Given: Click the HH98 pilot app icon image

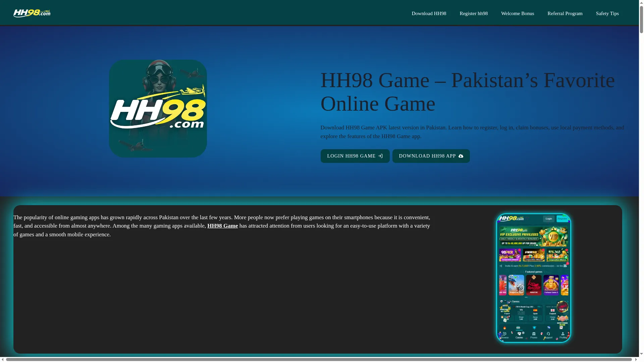Looking at the screenshot, I should pyautogui.click(x=158, y=109).
